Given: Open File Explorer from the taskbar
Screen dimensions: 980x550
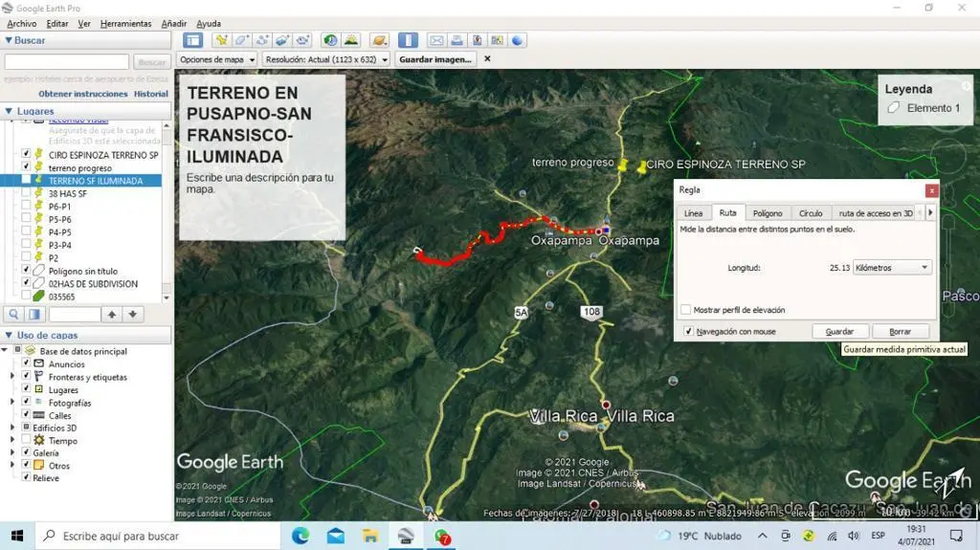Looking at the screenshot, I should point(370,536).
